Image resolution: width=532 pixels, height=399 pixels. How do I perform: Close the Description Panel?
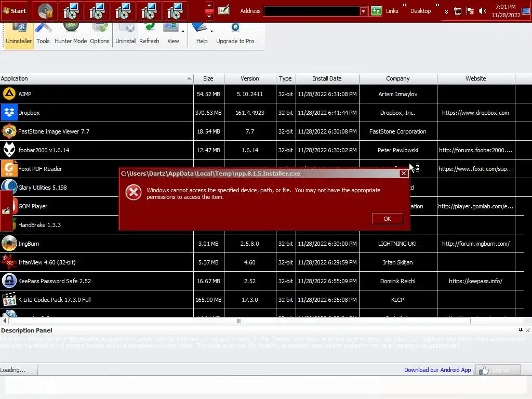click(528, 330)
